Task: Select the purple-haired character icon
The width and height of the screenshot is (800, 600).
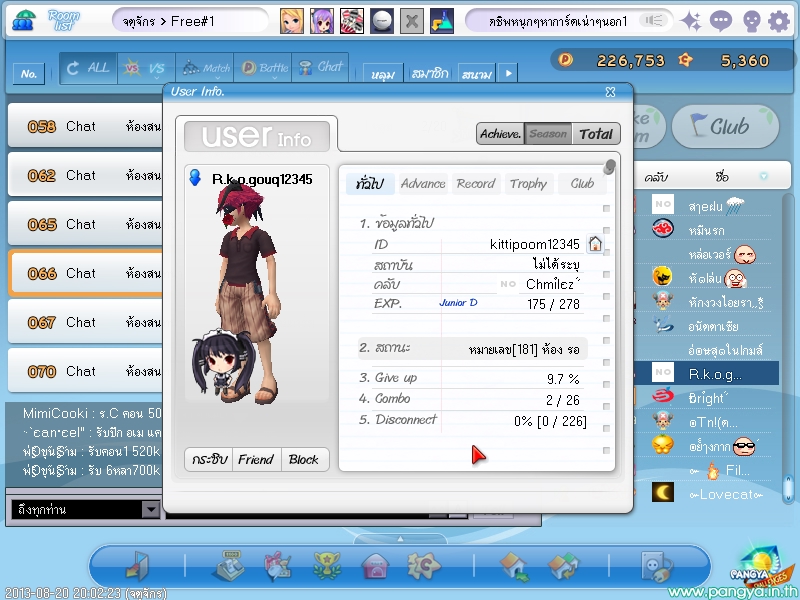Action: tap(322, 21)
